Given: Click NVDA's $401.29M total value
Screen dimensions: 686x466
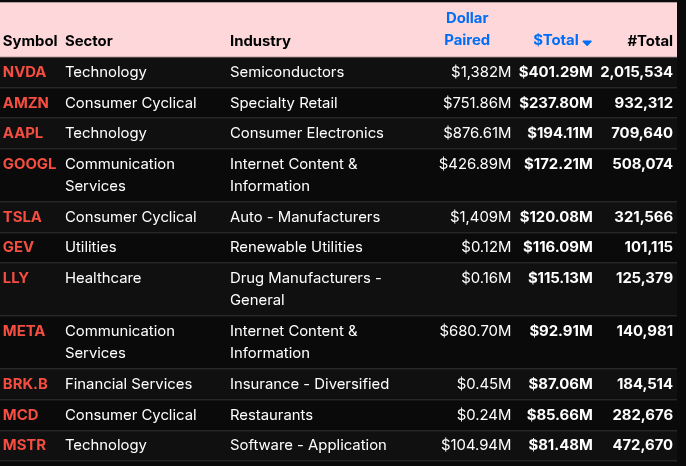Looking at the screenshot, I should 555,72.
